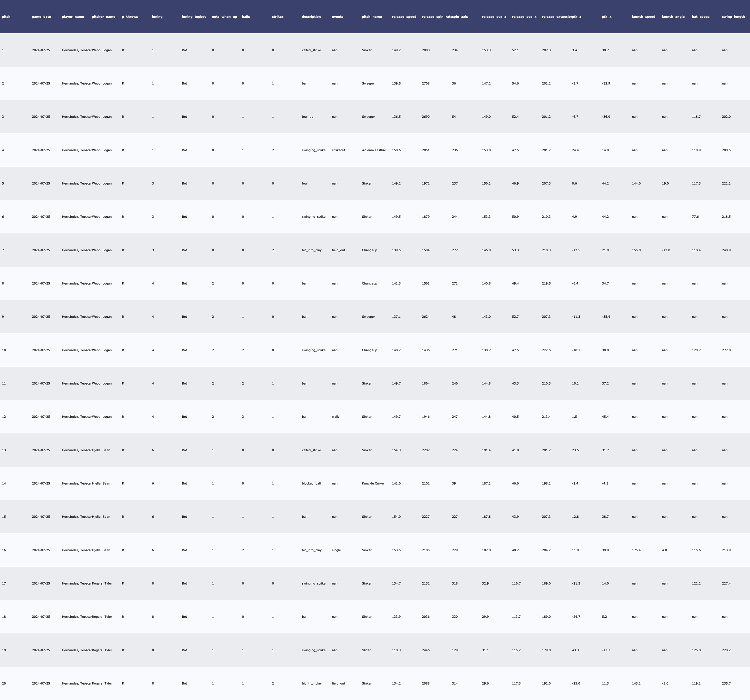The width and height of the screenshot is (750, 700).
Task: Select the 4-Seam Fastball cell in row 4
Action: tap(374, 150)
